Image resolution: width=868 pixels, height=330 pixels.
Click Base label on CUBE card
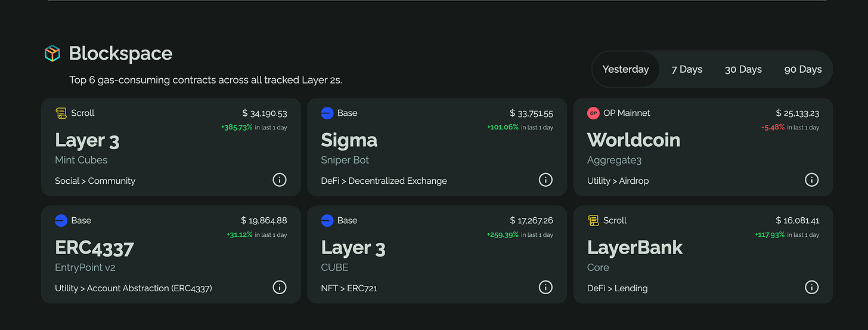click(x=348, y=220)
